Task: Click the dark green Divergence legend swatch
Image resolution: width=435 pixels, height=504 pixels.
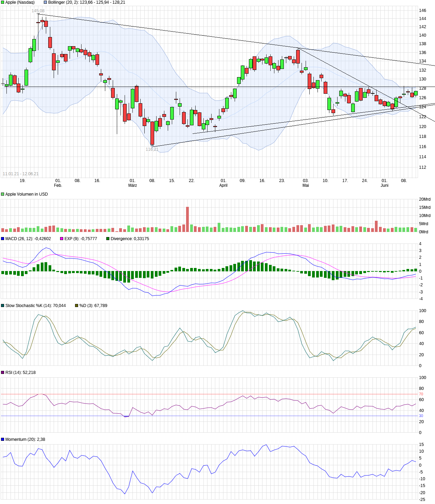Action: (108, 239)
